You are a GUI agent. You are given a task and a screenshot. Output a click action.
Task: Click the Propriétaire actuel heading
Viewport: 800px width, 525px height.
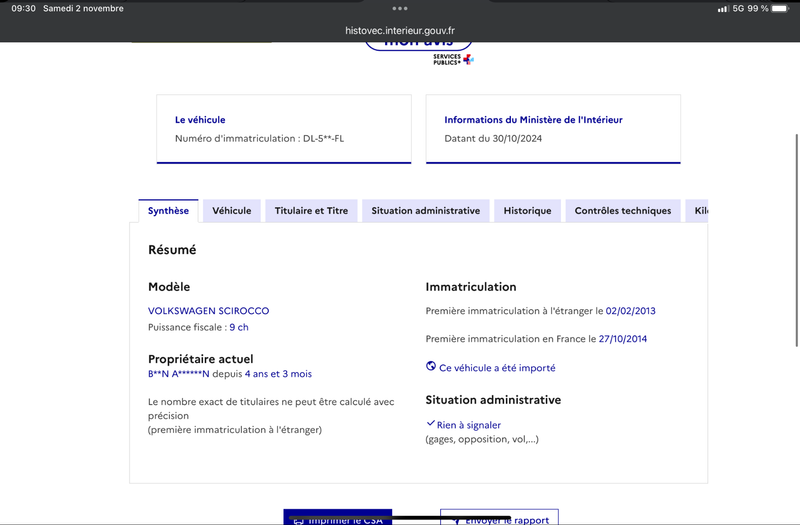click(x=201, y=359)
